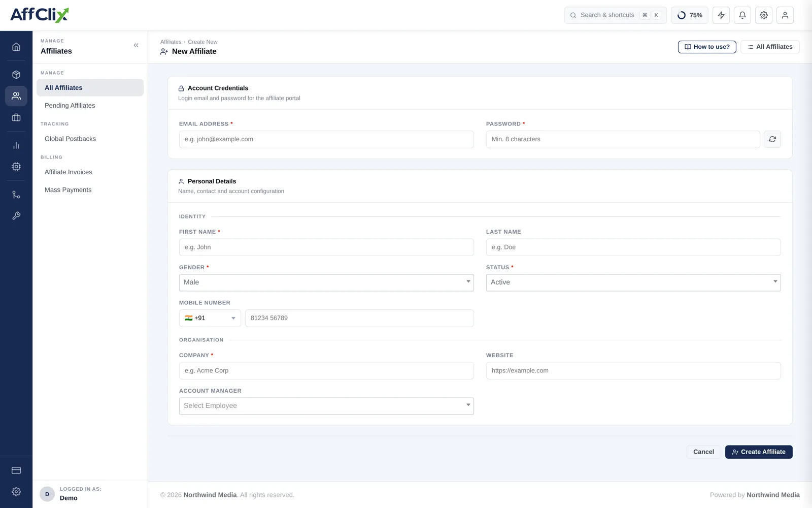Click the mobile number input field
The image size is (812, 508).
pos(359,318)
